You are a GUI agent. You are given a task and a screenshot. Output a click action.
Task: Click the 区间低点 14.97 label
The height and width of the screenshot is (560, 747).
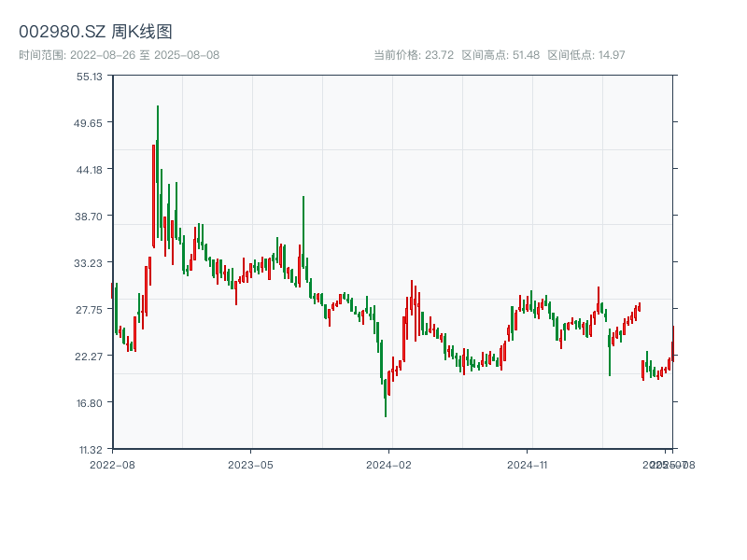pos(585,55)
